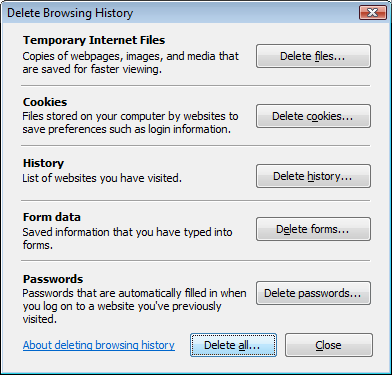This screenshot has width=392, height=375.
Task: Click the Delete cookies... button
Action: 313,116
